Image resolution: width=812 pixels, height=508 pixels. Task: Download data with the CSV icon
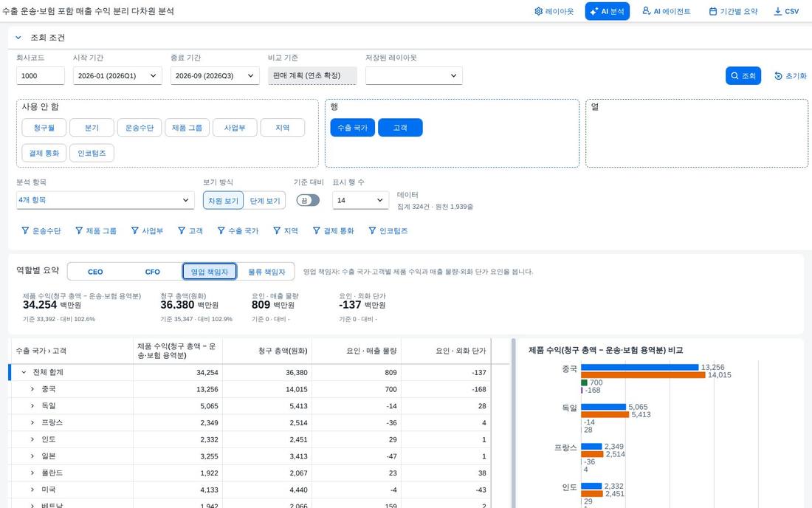(785, 11)
